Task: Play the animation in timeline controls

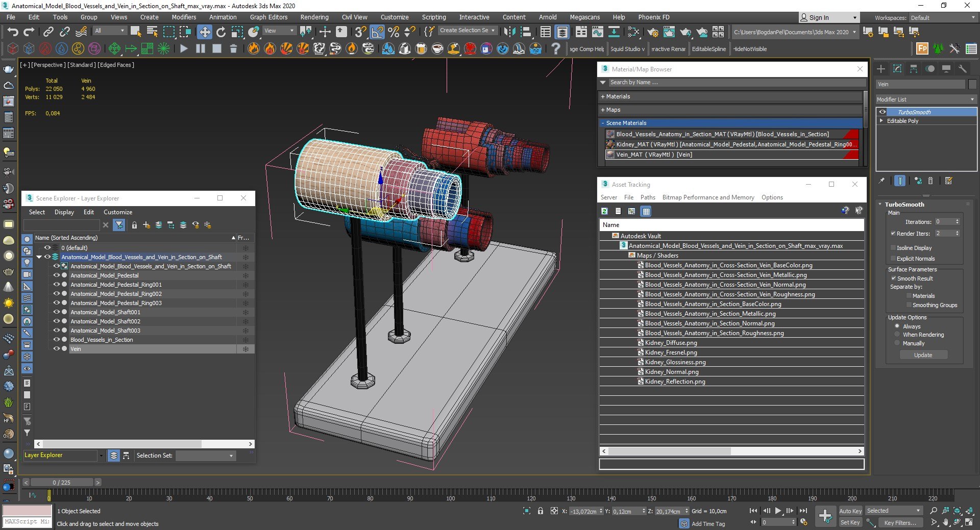Action: point(778,511)
